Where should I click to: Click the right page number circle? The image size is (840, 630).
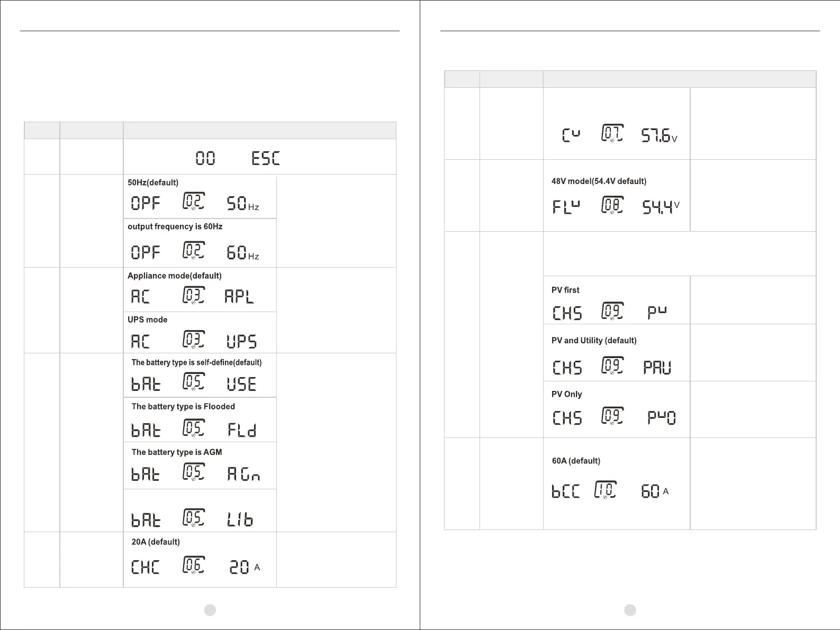pyautogui.click(x=630, y=610)
